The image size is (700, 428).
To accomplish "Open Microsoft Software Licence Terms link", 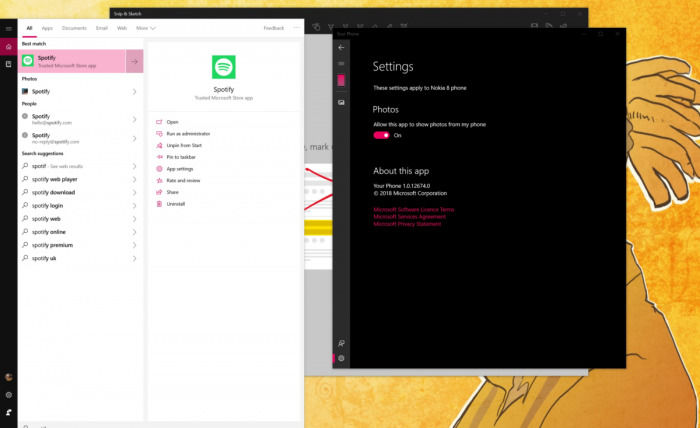I will click(x=413, y=210).
